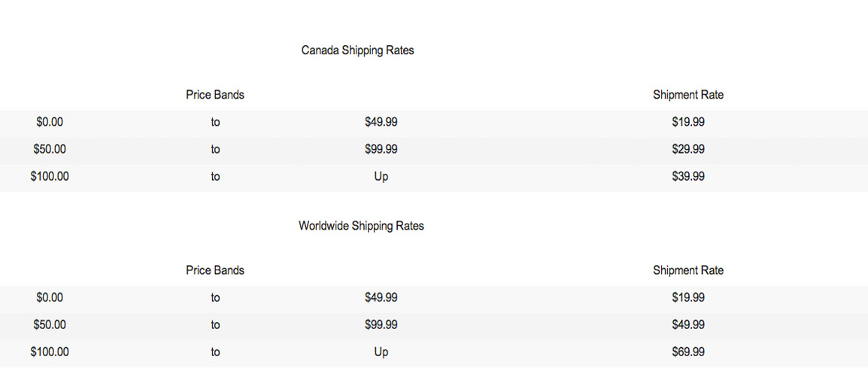Select $100.00 in the Canada table

(50, 176)
